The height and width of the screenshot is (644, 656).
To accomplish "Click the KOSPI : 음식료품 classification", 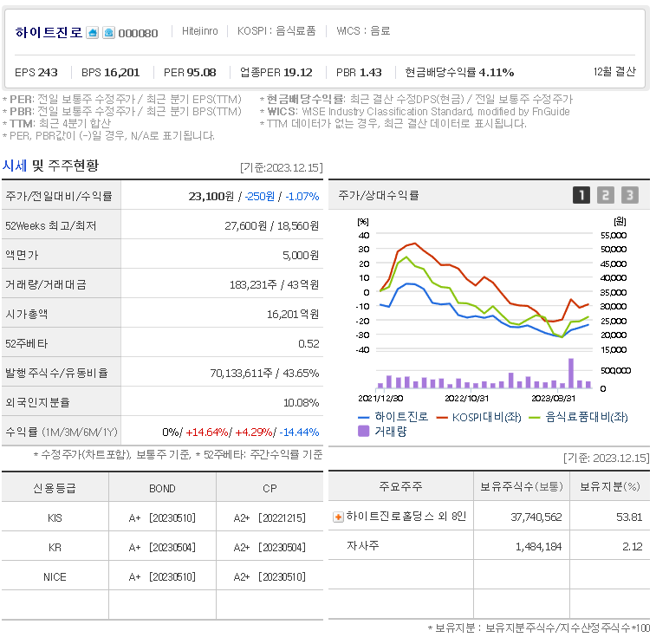I will tap(276, 31).
